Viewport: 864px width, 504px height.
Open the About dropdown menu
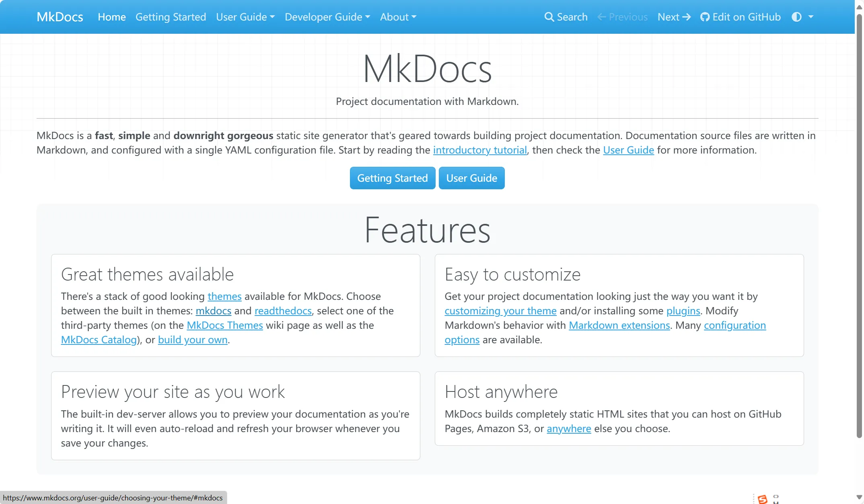398,17
